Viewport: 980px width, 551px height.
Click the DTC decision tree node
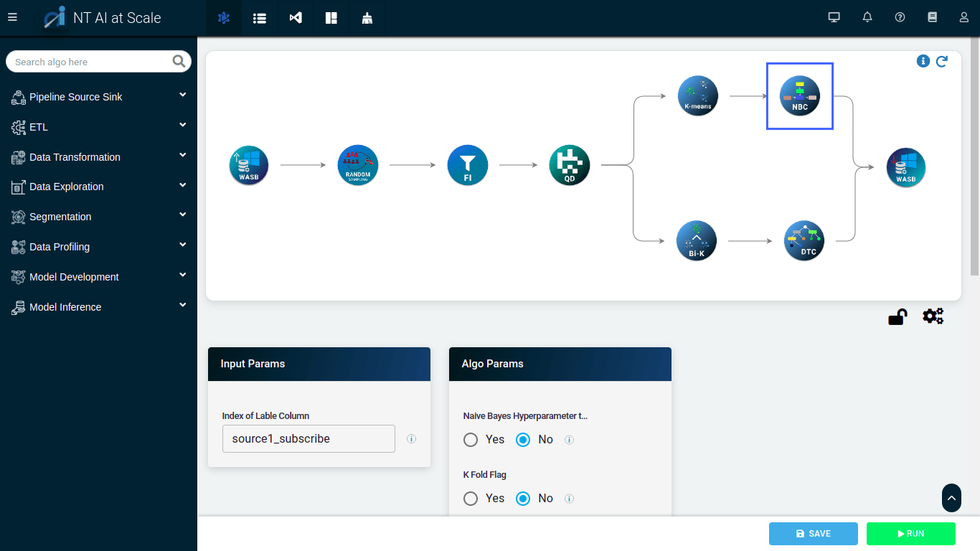click(804, 240)
